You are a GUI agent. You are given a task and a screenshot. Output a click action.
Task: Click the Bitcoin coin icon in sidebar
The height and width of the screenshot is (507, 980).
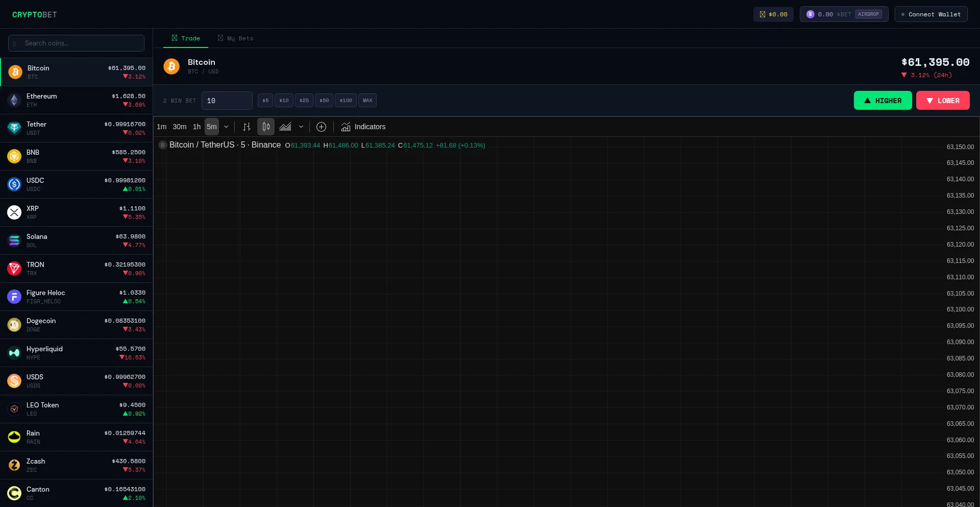15,72
